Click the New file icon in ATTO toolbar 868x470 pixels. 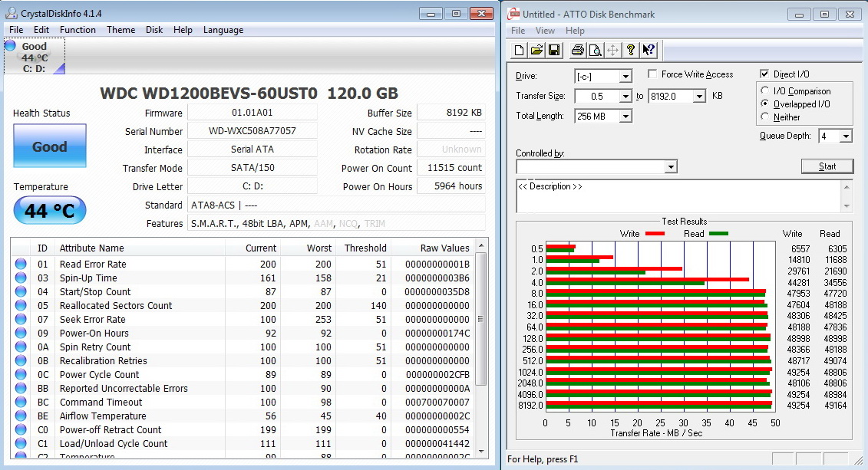tap(520, 51)
